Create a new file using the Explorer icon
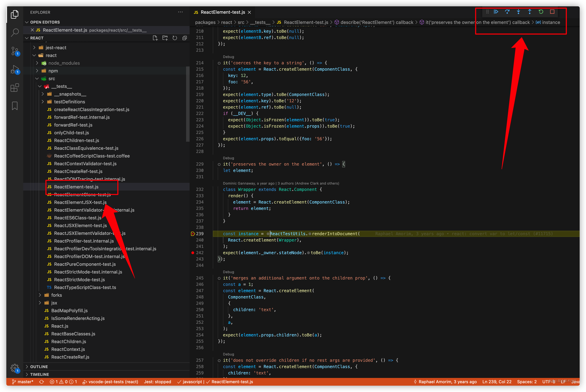 [x=155, y=38]
